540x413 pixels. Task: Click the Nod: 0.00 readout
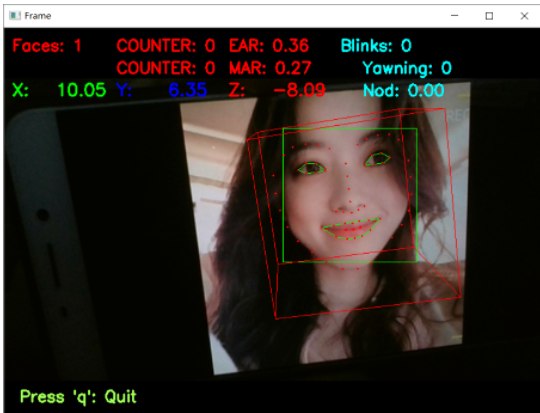[x=404, y=91]
